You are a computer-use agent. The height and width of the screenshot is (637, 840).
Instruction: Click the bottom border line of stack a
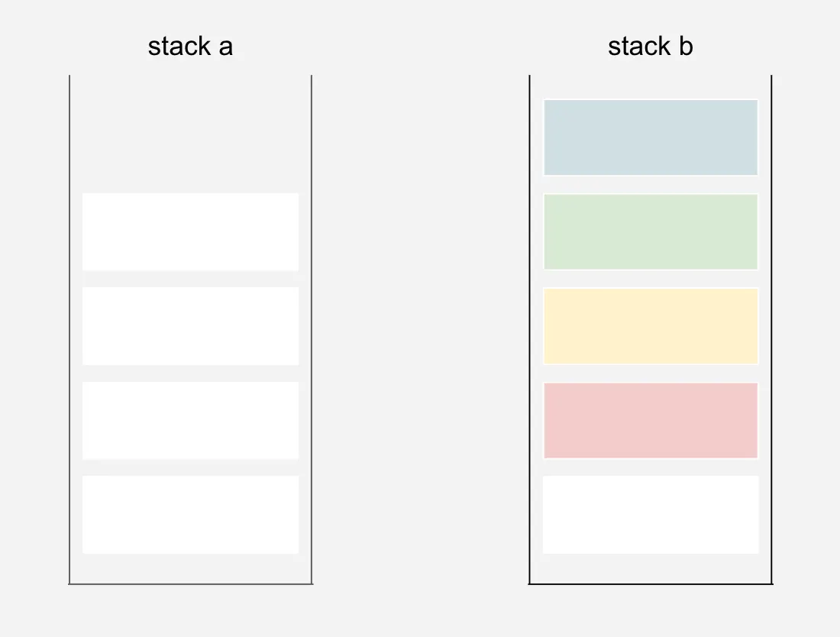pos(190,584)
